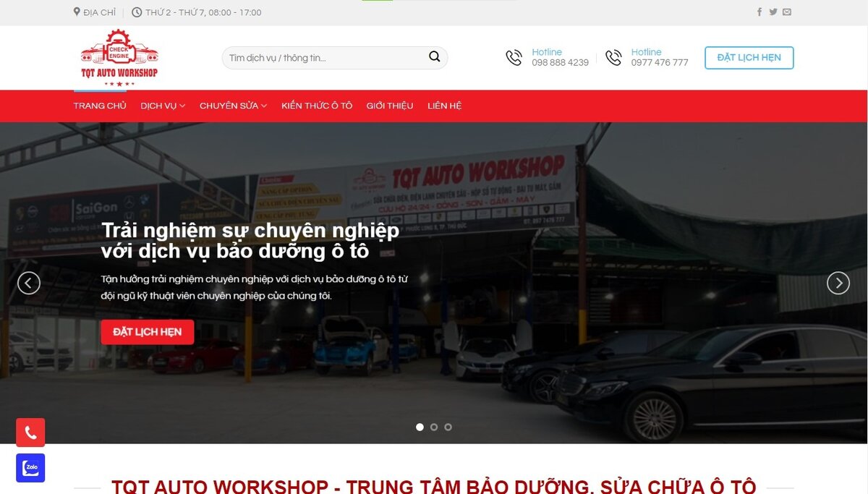Click the location pin icon by Địa chỉ
Viewport: 868px width, 494px height.
pos(77,12)
